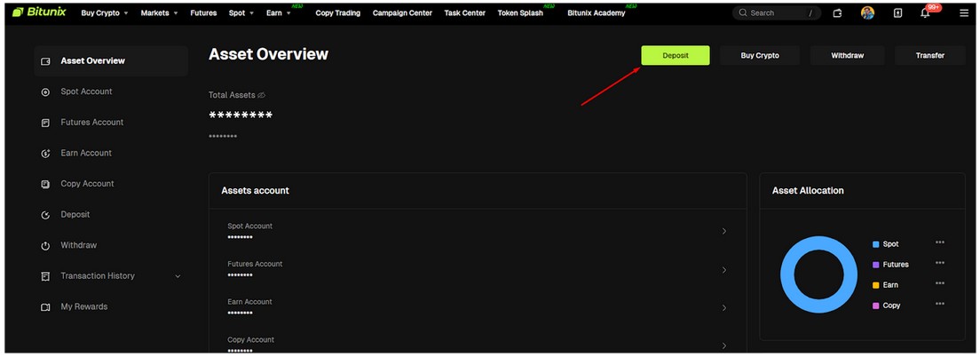Click the Withdraw sidebar power icon
Viewport: 980px width, 357px height.
tap(45, 246)
